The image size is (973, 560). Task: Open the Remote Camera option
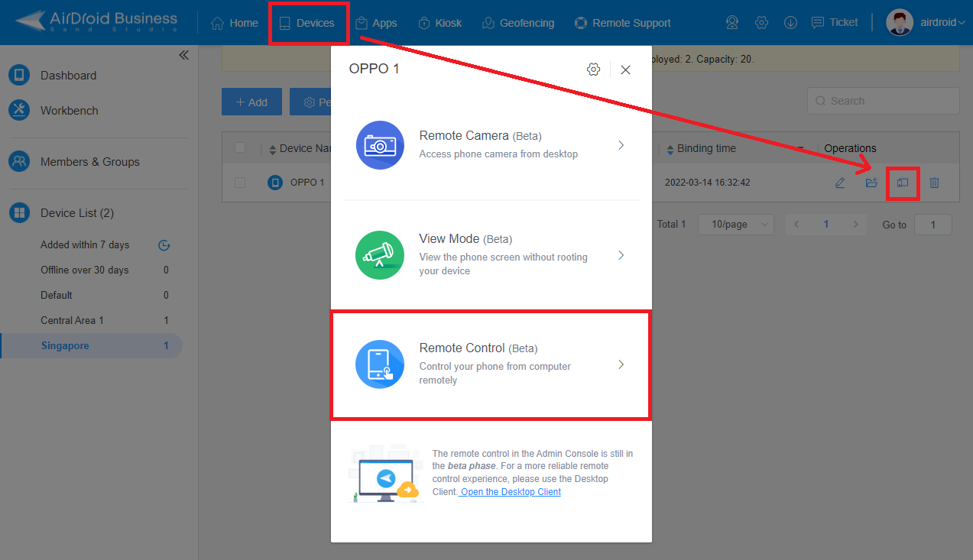pyautogui.click(x=491, y=144)
